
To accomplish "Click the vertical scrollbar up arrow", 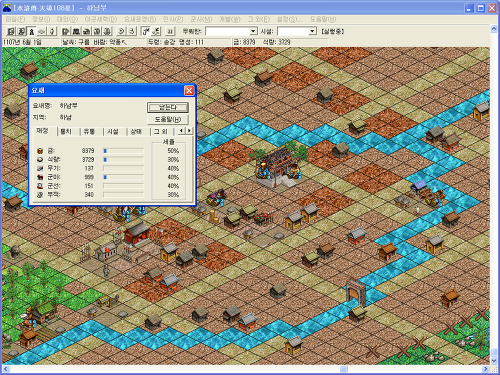I will coord(494,29).
